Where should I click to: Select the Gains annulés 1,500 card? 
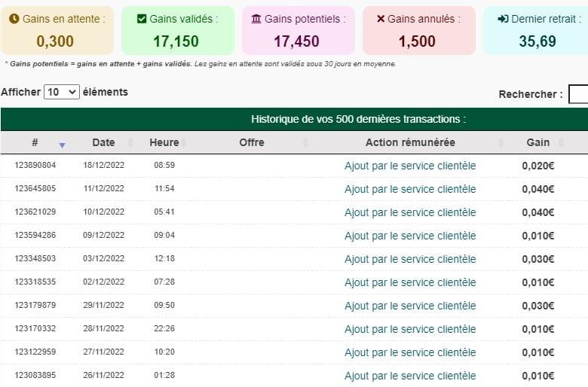pos(419,31)
